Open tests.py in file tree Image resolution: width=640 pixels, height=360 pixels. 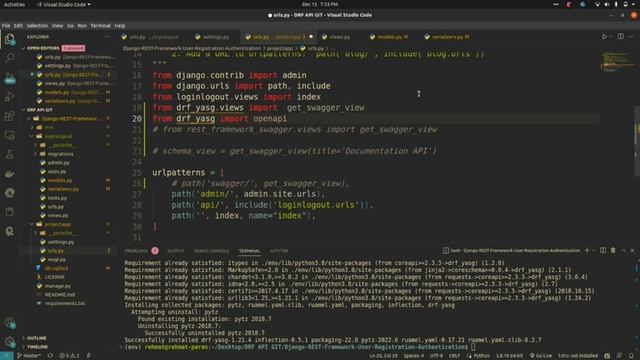click(57, 198)
